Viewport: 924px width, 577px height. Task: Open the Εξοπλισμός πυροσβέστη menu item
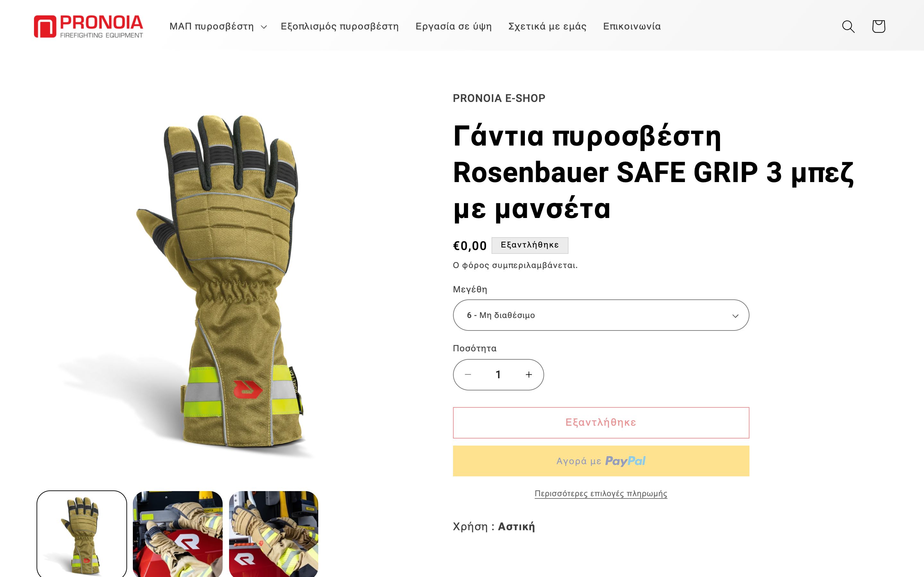[339, 26]
